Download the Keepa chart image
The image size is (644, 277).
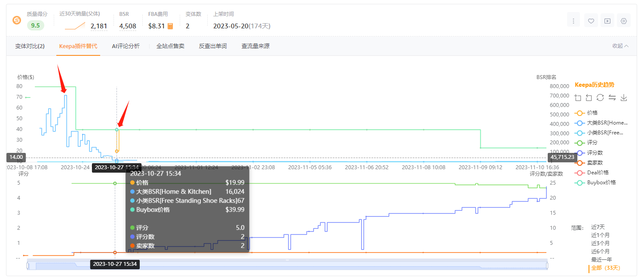[x=624, y=97]
